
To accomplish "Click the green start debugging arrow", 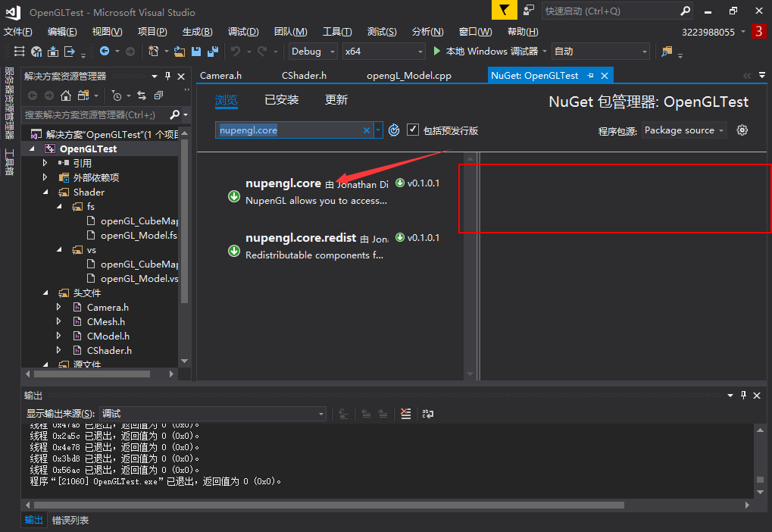I will (x=436, y=51).
